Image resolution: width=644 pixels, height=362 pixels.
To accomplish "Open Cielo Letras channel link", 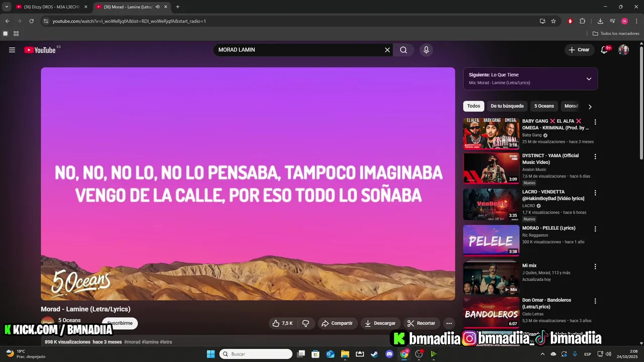I will (x=534, y=314).
